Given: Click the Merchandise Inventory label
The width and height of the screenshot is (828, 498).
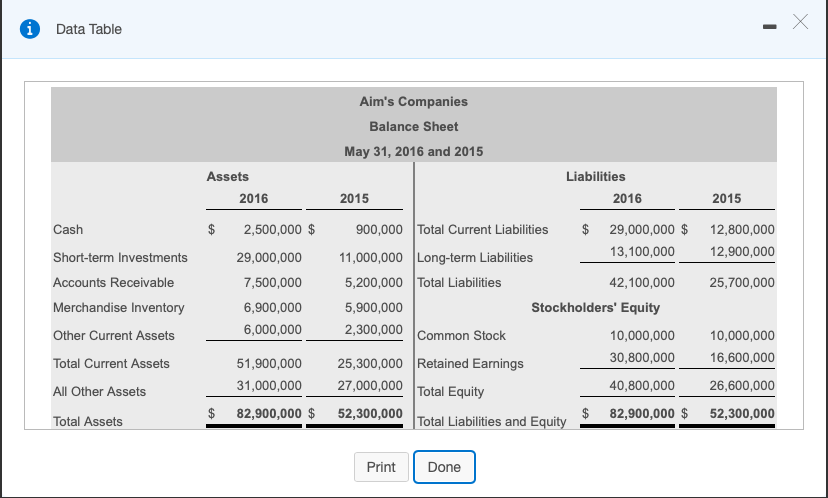Looking at the screenshot, I should point(119,307).
